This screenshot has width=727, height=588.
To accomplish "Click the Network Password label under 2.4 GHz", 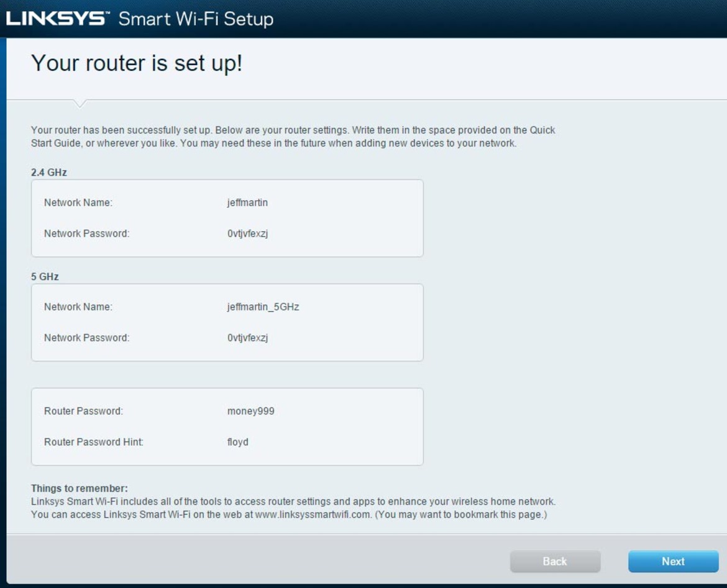I will (x=87, y=233).
